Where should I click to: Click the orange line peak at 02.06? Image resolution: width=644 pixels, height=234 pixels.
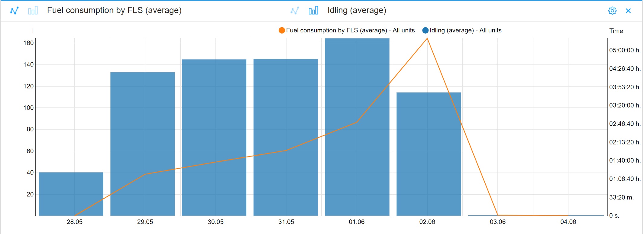coord(427,38)
